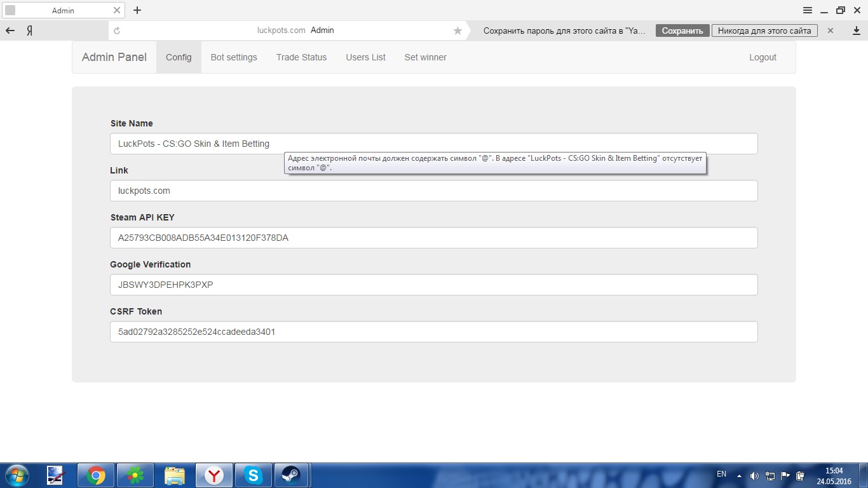Open the Windows Start menu
The width and height of the screenshot is (868, 488).
[x=17, y=475]
